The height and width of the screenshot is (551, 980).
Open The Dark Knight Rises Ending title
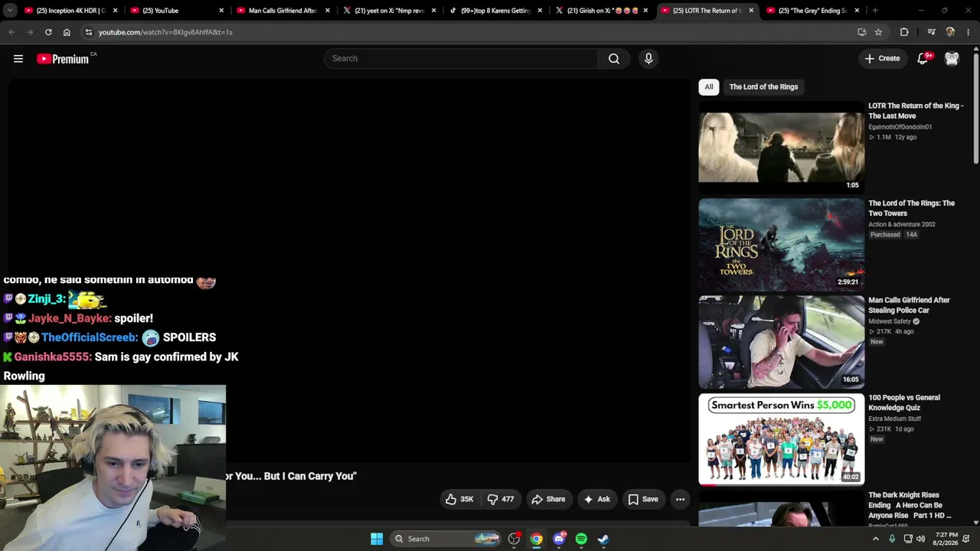point(910,505)
